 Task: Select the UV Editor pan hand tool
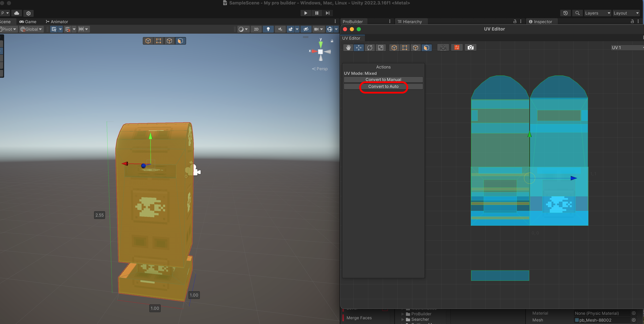[x=348, y=48]
